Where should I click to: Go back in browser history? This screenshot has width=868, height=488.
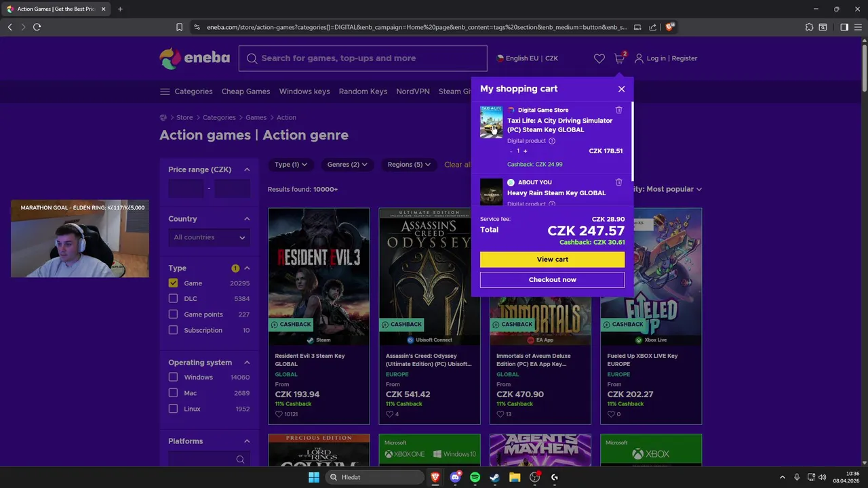[9, 27]
